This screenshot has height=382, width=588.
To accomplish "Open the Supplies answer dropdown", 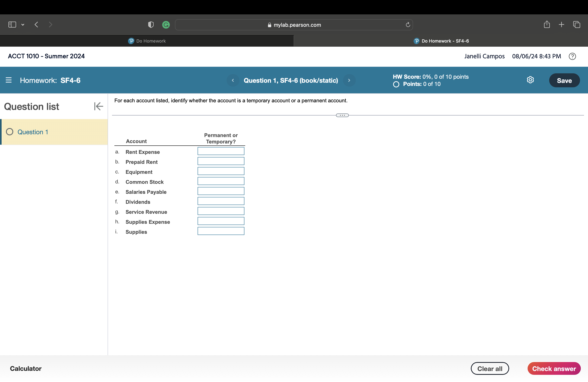I will tap(221, 231).
